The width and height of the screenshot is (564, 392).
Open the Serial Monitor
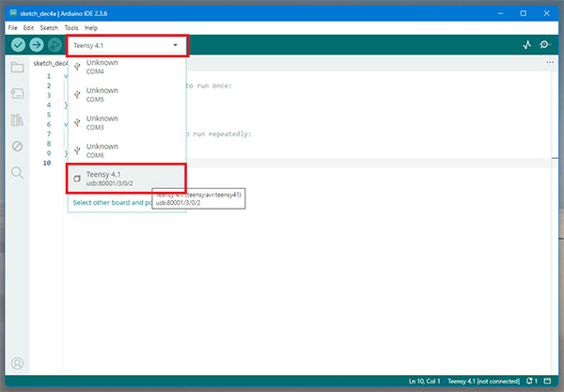pyautogui.click(x=545, y=45)
